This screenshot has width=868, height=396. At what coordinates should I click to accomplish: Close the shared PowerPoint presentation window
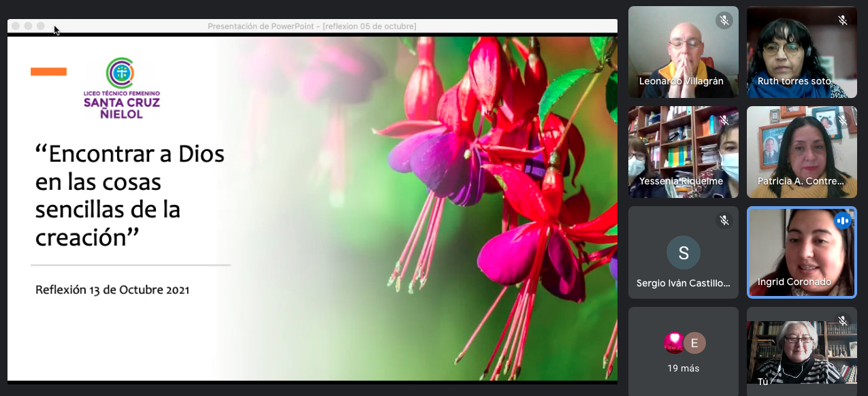pos(16,27)
